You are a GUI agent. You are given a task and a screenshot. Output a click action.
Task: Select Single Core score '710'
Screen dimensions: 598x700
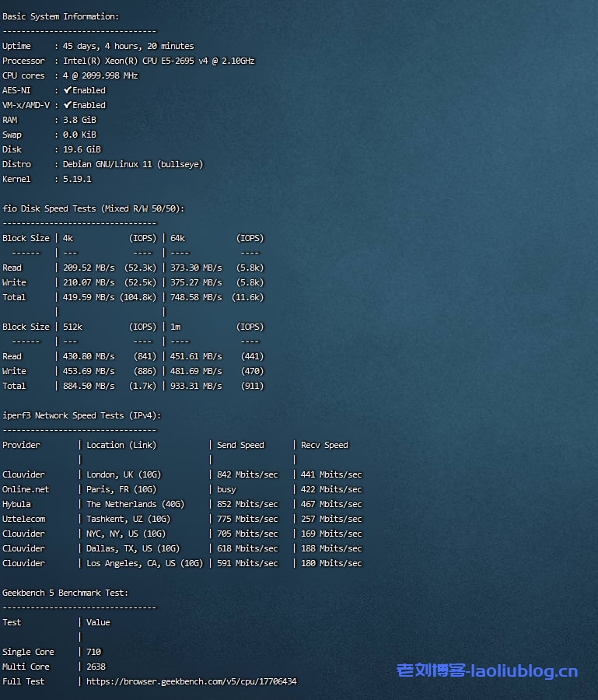tap(94, 652)
